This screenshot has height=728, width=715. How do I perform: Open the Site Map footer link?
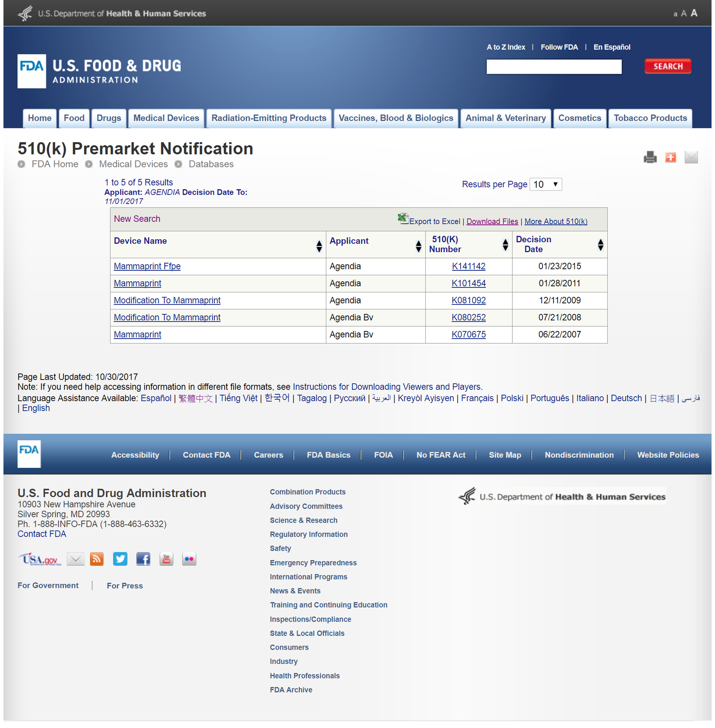coord(505,455)
